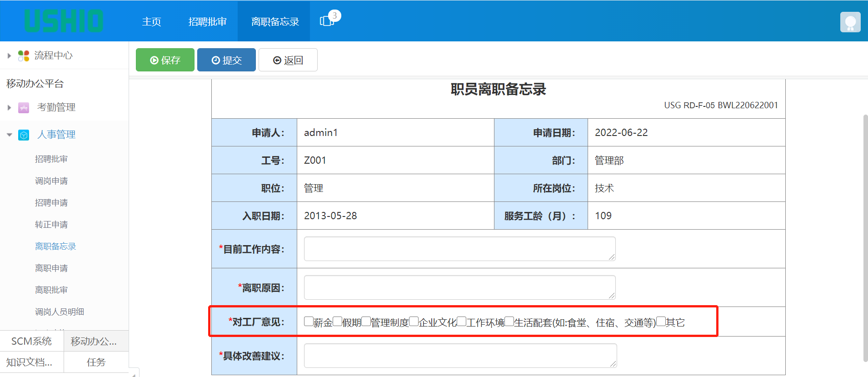
Task: Switch to the 招聘批审 top tab
Action: pos(207,22)
